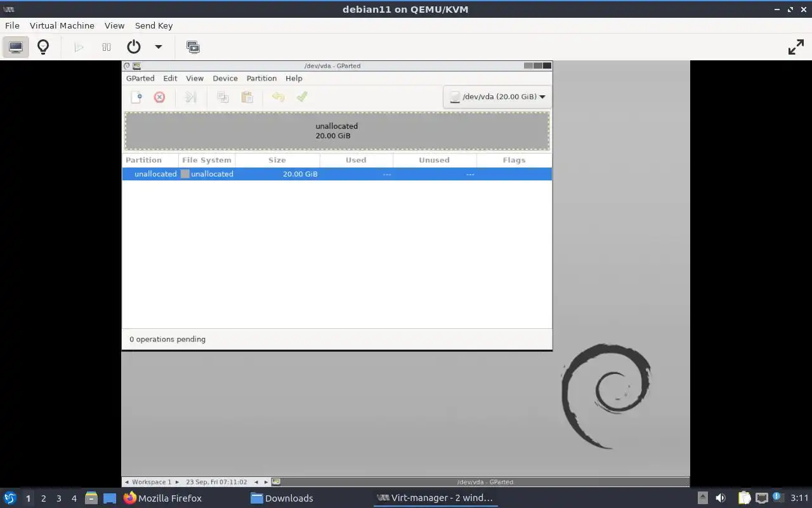Click the Resize/Move partition toolbar icon

coord(190,97)
